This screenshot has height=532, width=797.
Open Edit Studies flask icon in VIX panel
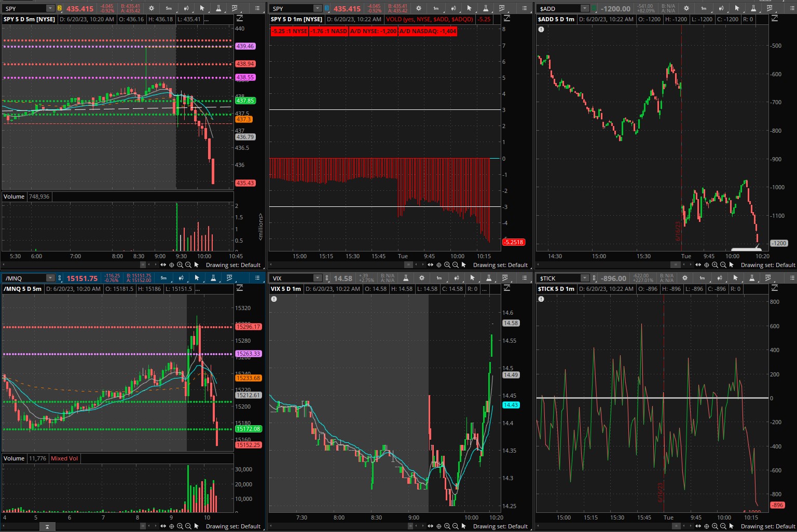(x=488, y=278)
